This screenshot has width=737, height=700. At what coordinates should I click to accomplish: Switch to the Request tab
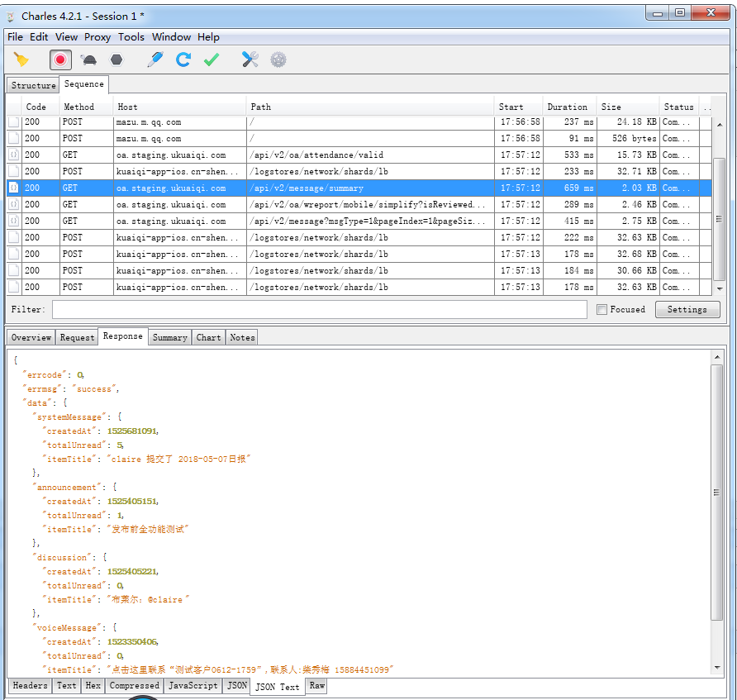pyautogui.click(x=77, y=337)
